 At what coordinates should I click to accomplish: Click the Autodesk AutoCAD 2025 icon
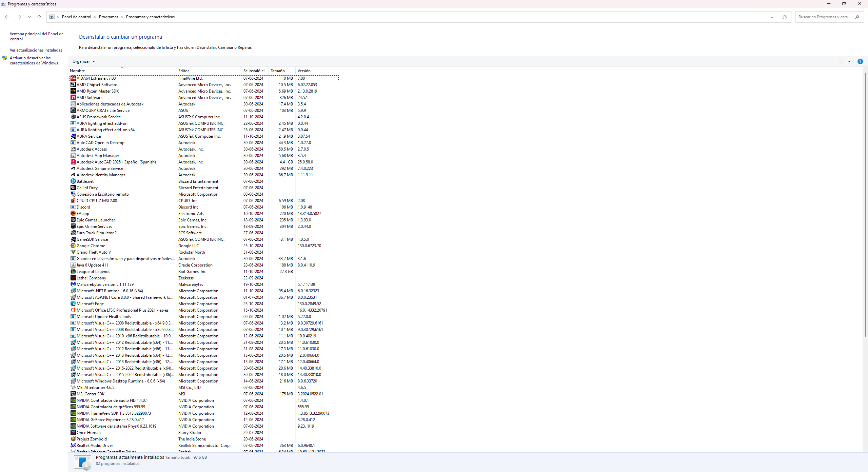(x=73, y=162)
